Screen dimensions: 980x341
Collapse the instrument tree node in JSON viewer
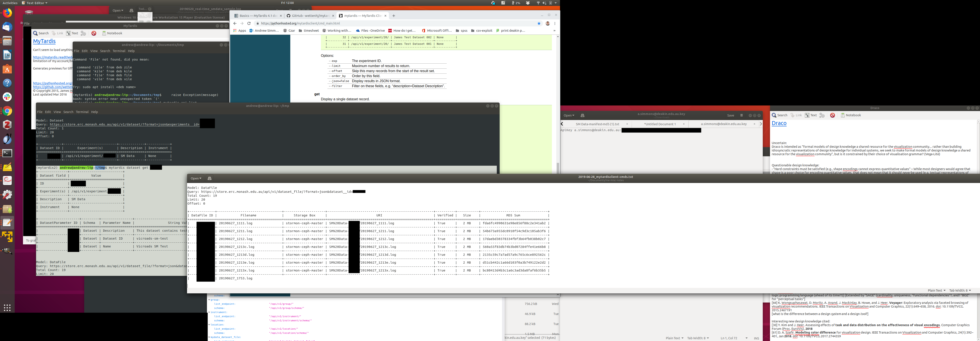209,312
